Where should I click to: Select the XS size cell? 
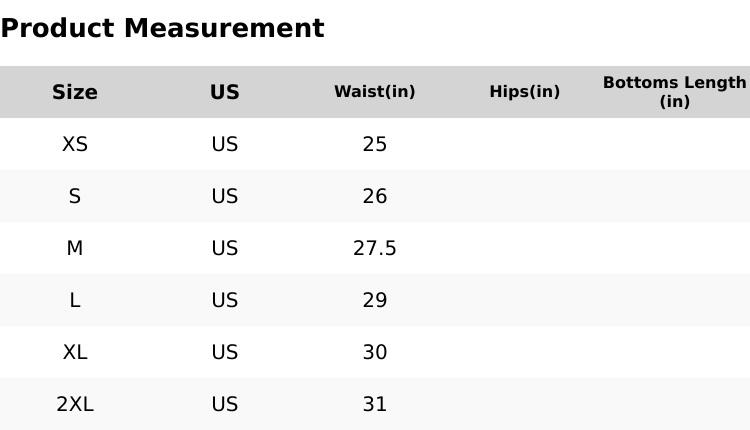point(75,144)
